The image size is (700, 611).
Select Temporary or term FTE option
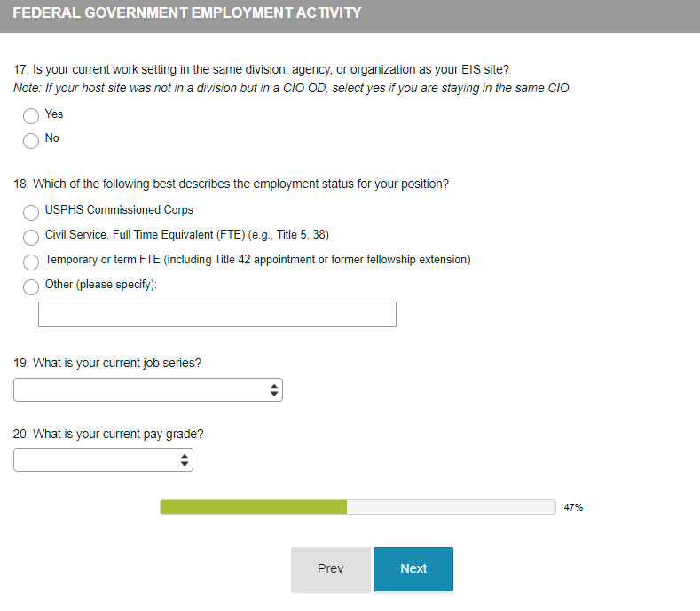coord(31,262)
